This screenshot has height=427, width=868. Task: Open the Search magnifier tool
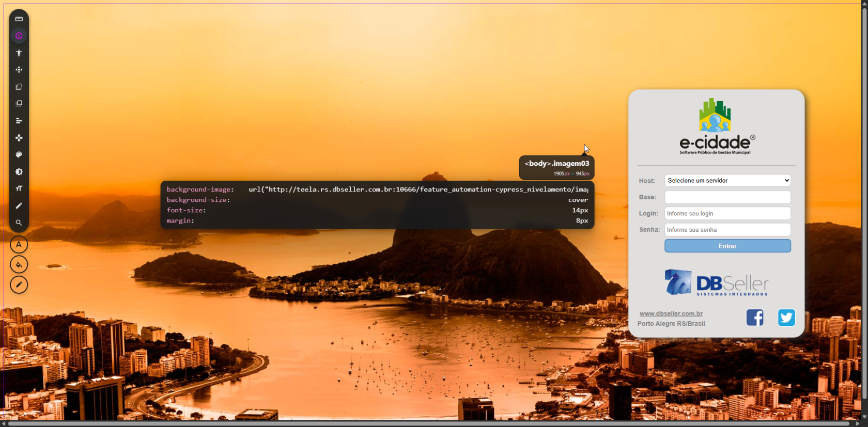[x=19, y=223]
